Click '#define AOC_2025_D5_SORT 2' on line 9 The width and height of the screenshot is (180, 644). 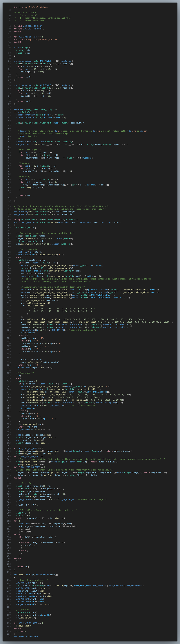click(x=29, y=29)
